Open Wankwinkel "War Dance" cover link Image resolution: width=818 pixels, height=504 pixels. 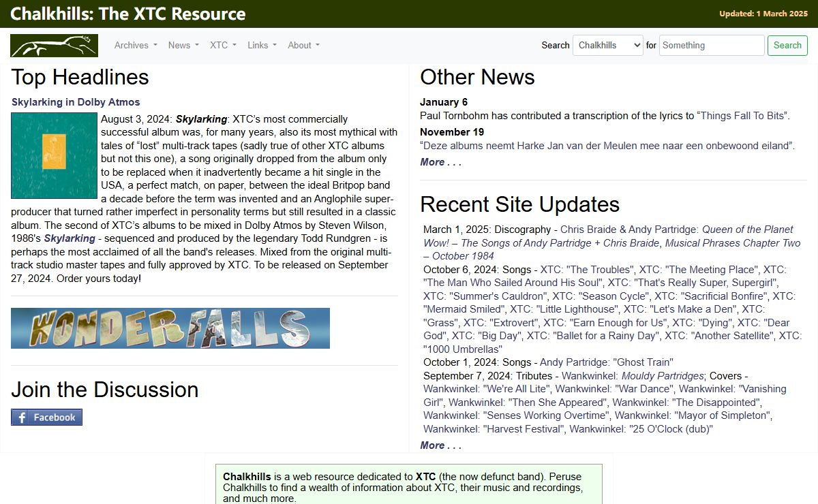coord(614,389)
